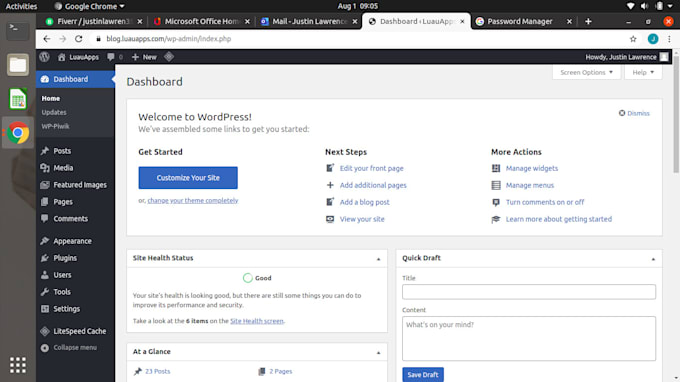Open the diamond-shaped admin bar icon
The image size is (680, 382).
pyautogui.click(x=169, y=57)
